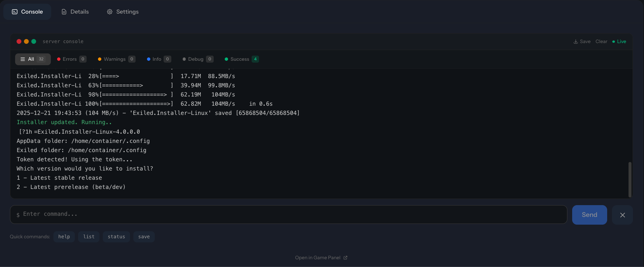The width and height of the screenshot is (644, 267).
Task: Click the external link icon after Game Panel
Action: click(346, 258)
